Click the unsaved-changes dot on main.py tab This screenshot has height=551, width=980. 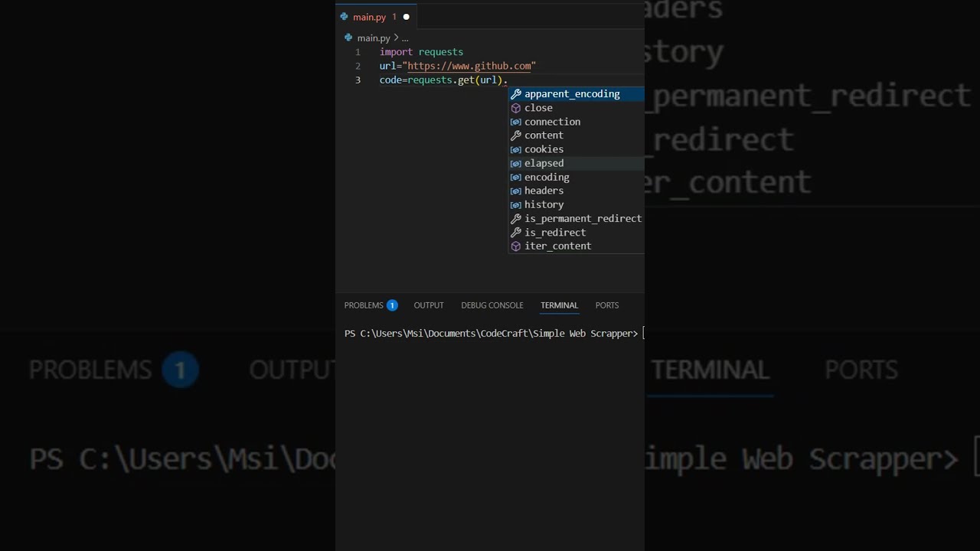406,17
